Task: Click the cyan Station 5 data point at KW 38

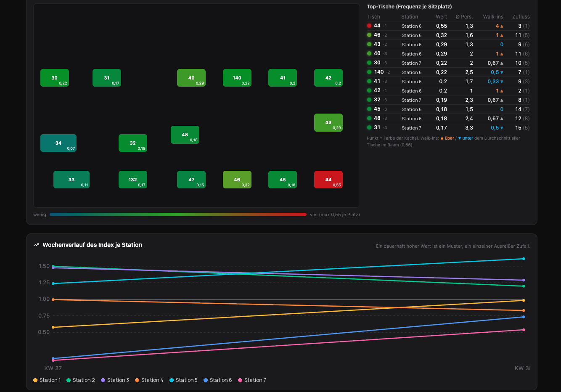Action: (524, 259)
